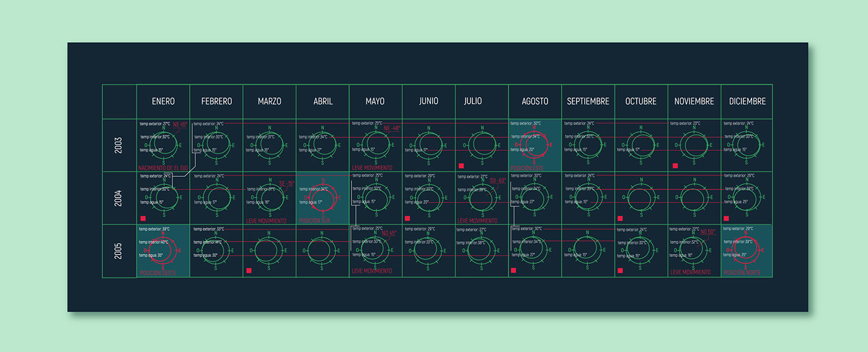Click LEVE MOVIMIENTO in Noviembre 2005
Viewport: 868px width, 352px height.
click(690, 273)
